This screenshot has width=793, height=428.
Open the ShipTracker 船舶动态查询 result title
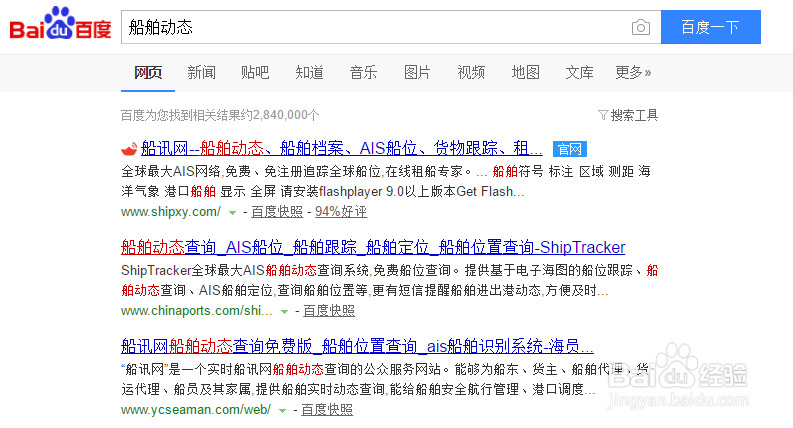373,247
